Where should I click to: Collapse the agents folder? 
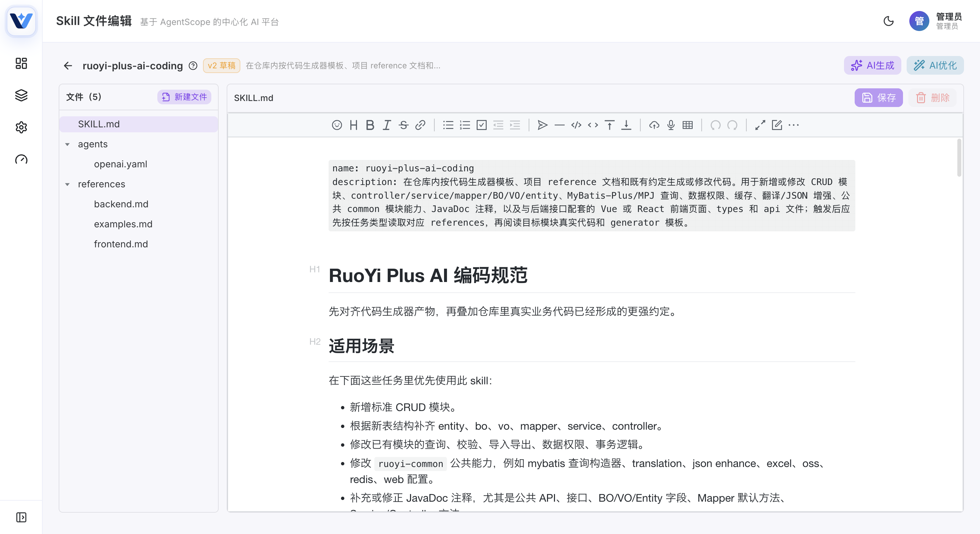point(67,145)
